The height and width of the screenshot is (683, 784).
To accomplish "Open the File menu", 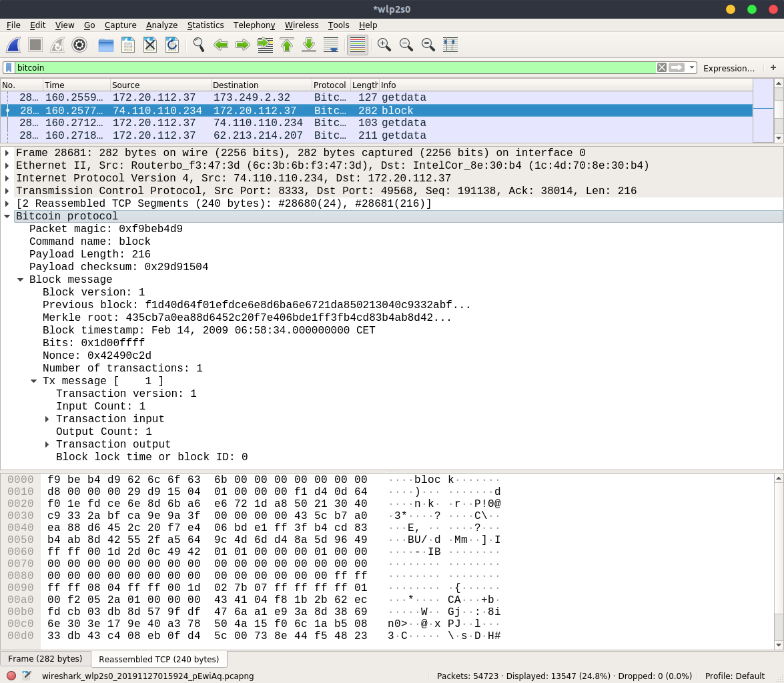I will point(13,25).
